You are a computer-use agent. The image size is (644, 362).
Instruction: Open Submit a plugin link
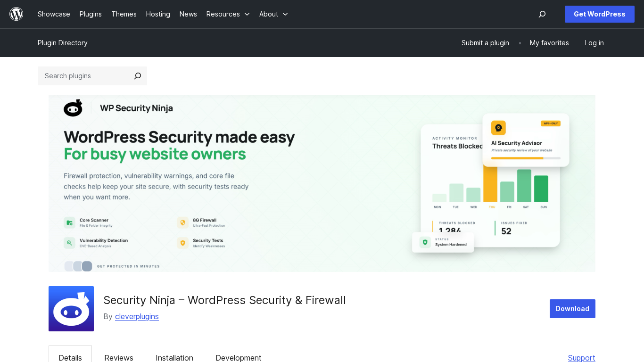point(485,43)
